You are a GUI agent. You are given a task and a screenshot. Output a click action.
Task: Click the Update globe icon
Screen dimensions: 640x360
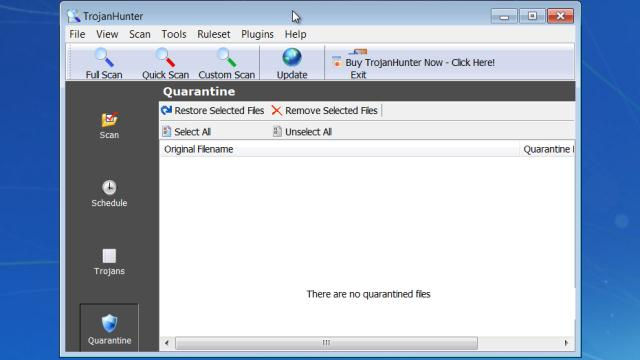pos(292,58)
